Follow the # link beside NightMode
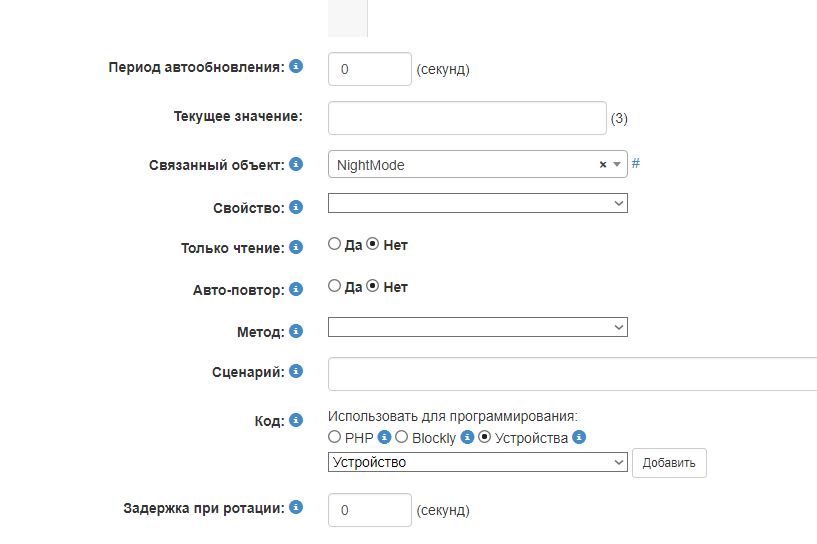 pos(636,163)
